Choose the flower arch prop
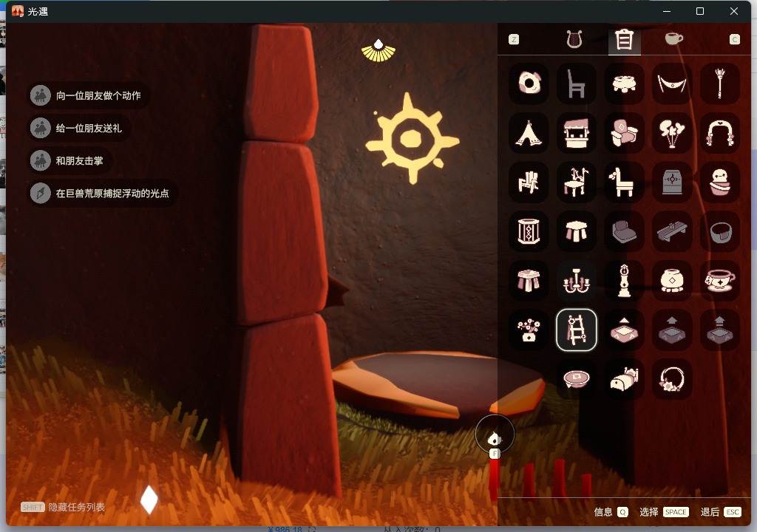This screenshot has height=532, width=757. pos(720,133)
